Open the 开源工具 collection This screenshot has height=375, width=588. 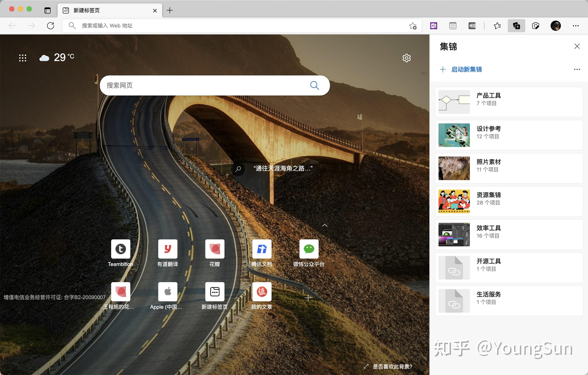pos(509,268)
